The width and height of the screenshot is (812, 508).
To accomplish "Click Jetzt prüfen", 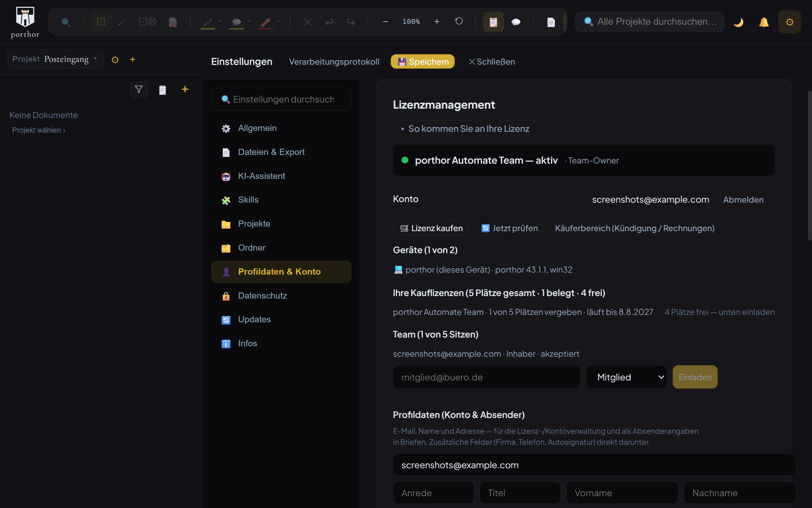I will [x=509, y=228].
